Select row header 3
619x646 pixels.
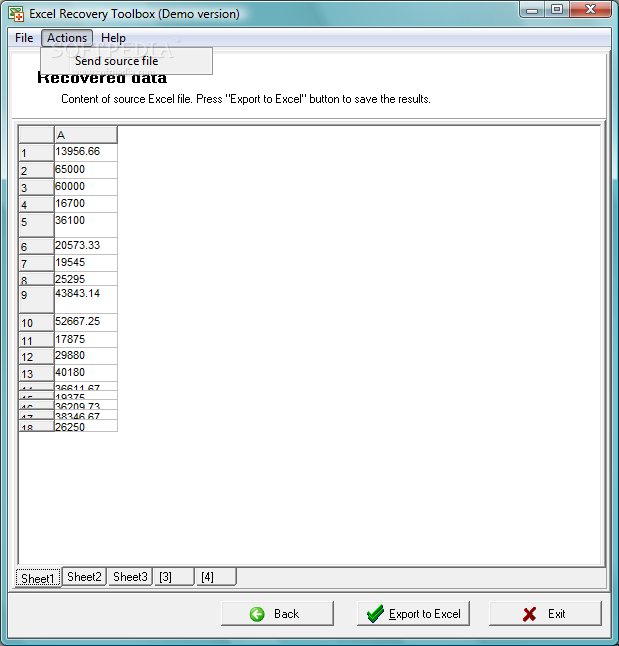[x=37, y=187]
